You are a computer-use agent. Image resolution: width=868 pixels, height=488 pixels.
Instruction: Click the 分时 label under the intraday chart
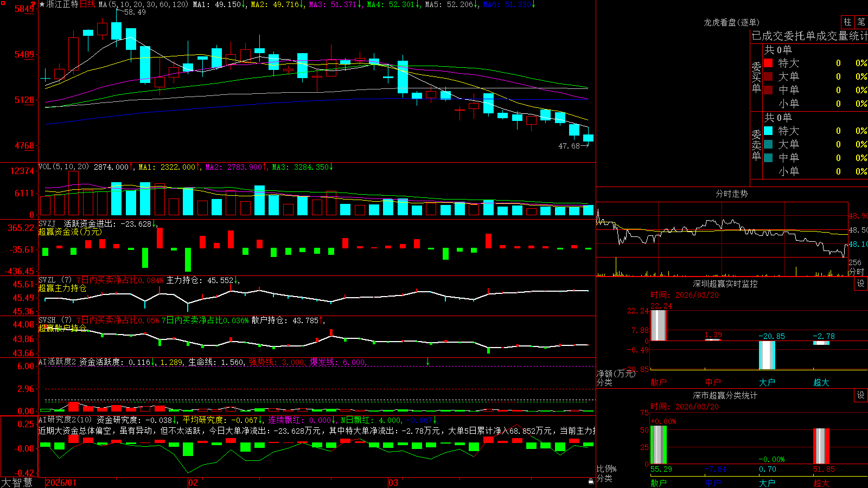(x=856, y=271)
